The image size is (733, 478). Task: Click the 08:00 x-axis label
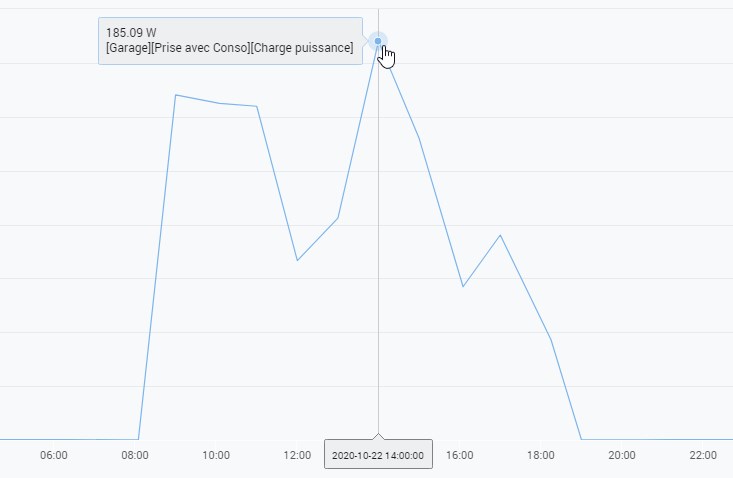(135, 455)
